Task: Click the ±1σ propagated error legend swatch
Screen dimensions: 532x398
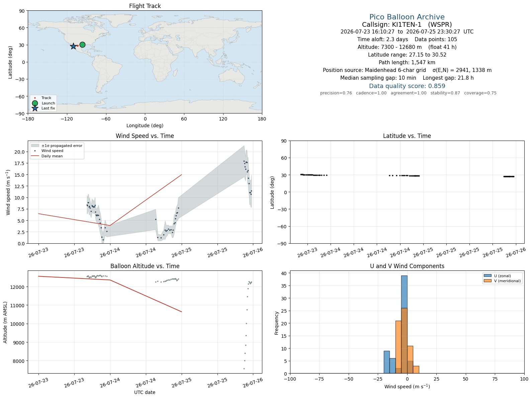Action: (35, 146)
